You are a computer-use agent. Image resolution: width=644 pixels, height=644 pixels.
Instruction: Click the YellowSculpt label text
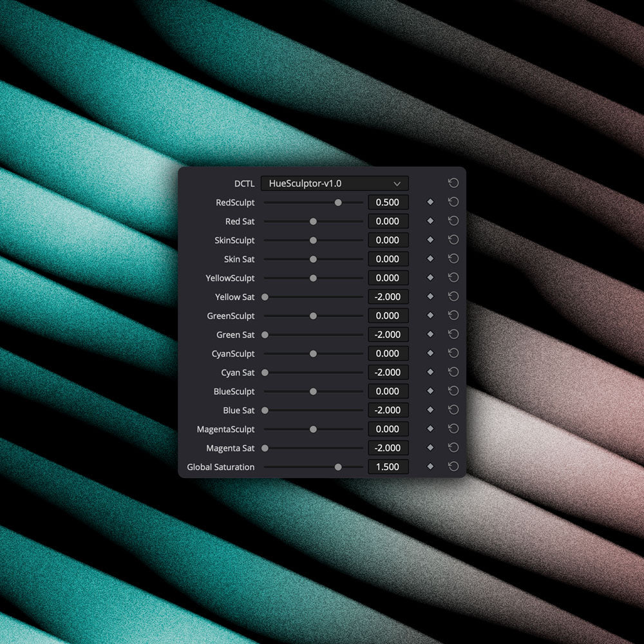tap(230, 278)
